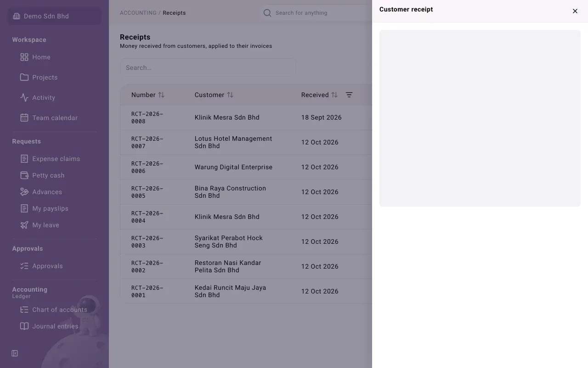Sort by Received column arrows

(334, 95)
